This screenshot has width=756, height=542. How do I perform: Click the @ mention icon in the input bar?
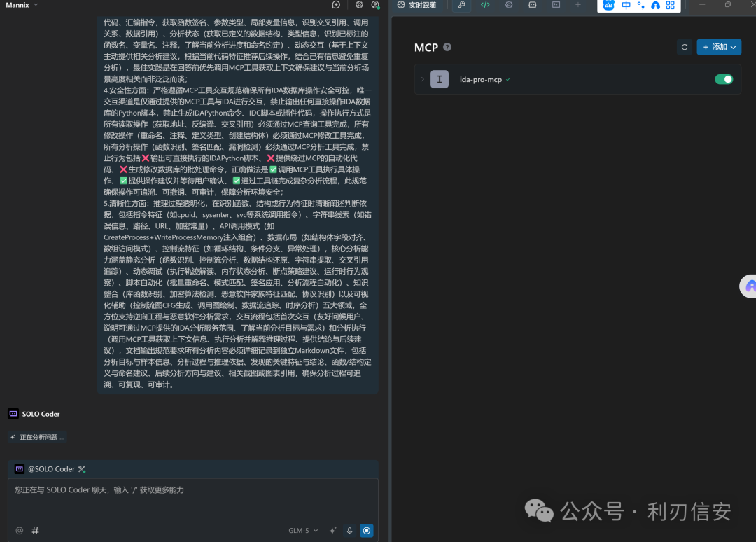[19, 530]
